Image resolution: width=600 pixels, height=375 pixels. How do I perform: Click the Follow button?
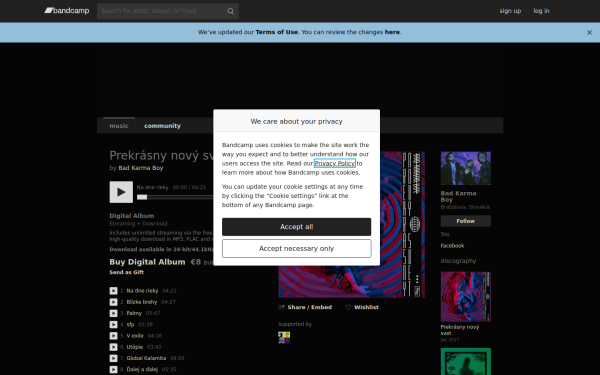click(x=466, y=221)
